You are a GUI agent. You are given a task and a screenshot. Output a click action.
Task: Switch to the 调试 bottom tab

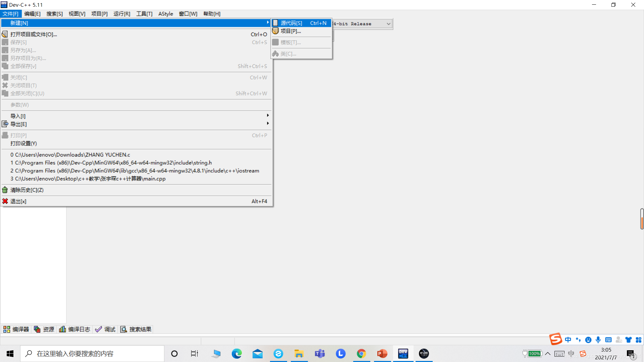pos(105,329)
